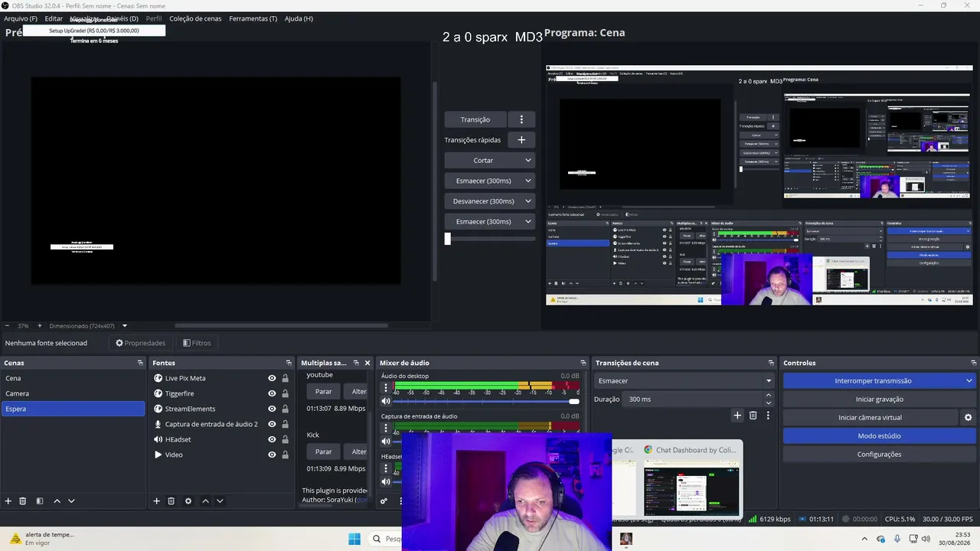Open options menu for Áudio do desktop
Screen dimensions: 980x551
(386, 388)
